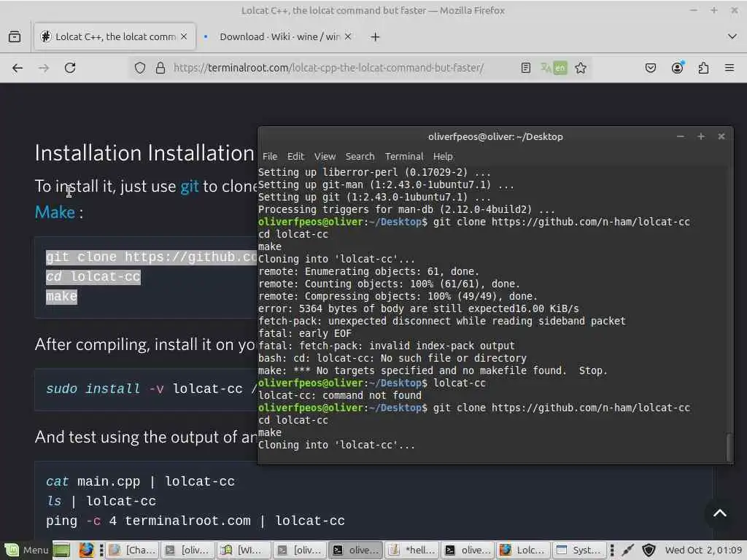Go back to the previous page
The image size is (747, 560).
(x=18, y=68)
